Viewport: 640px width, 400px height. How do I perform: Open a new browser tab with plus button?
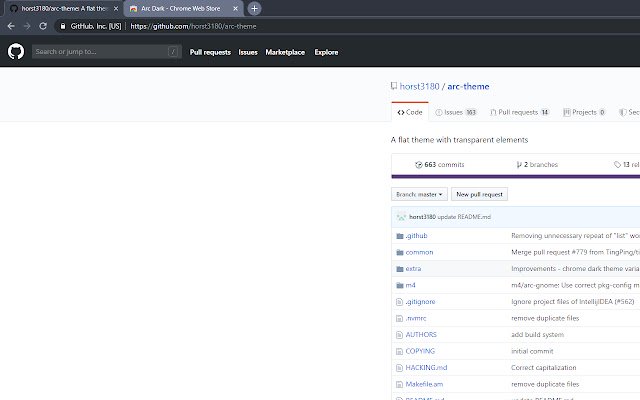click(x=254, y=9)
